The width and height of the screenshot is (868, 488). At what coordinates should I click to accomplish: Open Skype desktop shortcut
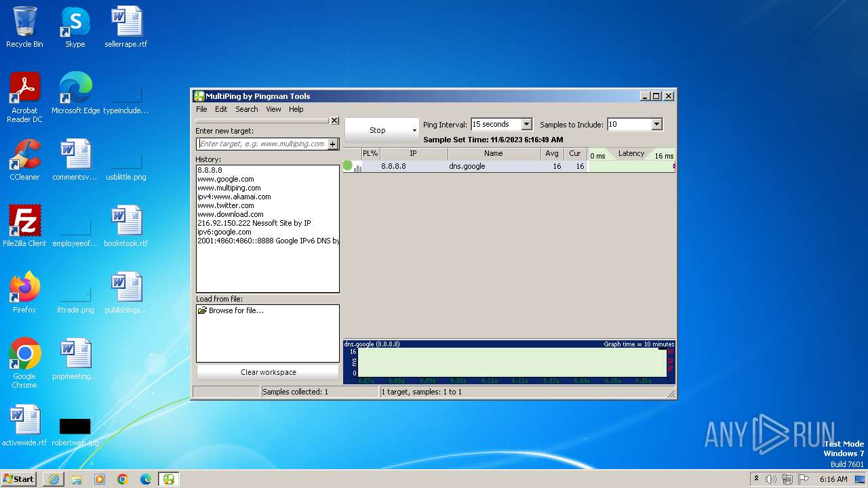click(75, 27)
